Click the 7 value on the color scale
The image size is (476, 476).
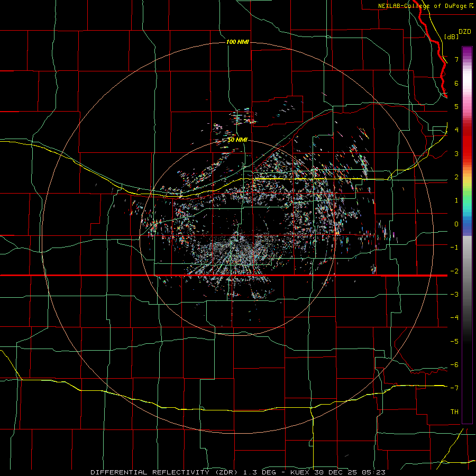456,59
